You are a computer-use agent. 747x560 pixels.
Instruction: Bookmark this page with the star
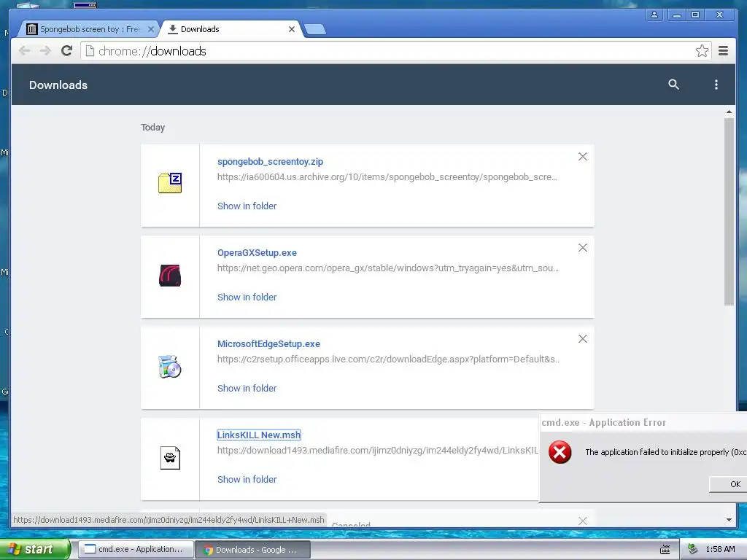click(x=702, y=51)
